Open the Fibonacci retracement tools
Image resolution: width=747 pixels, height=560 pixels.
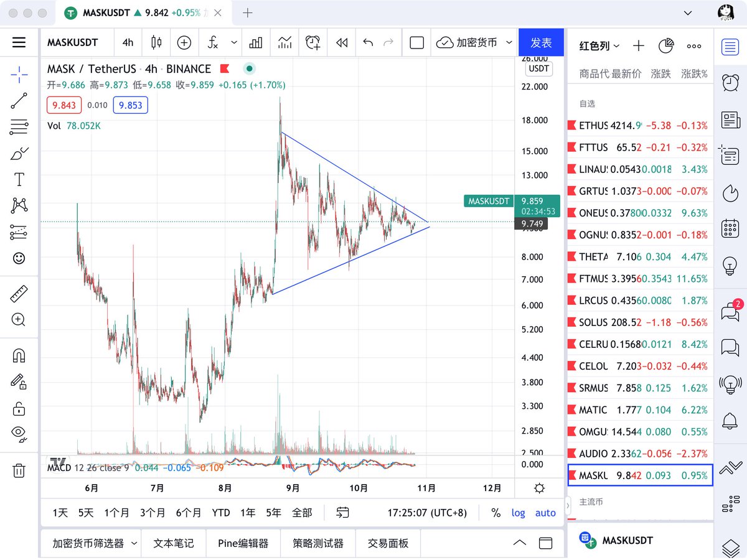(x=19, y=127)
